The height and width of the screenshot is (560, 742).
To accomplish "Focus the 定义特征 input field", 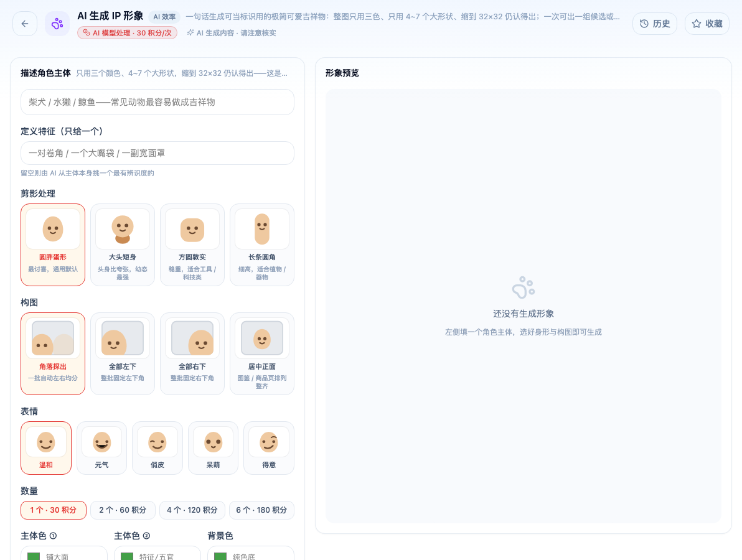I will tap(157, 153).
